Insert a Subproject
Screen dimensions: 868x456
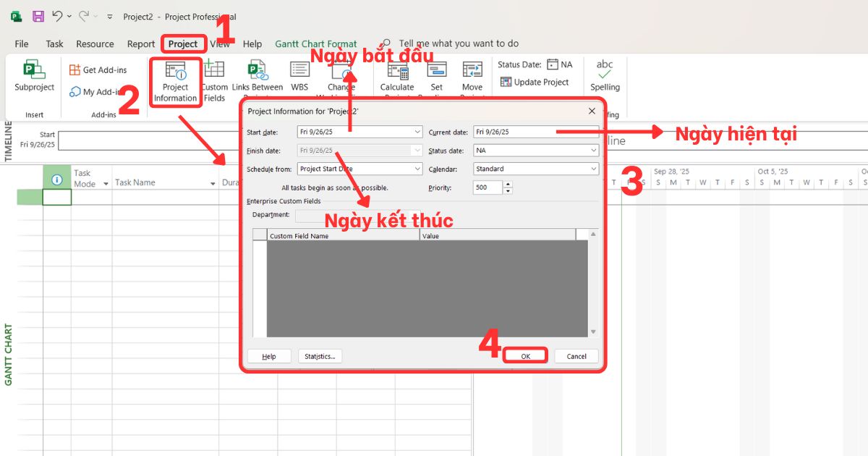tap(33, 75)
